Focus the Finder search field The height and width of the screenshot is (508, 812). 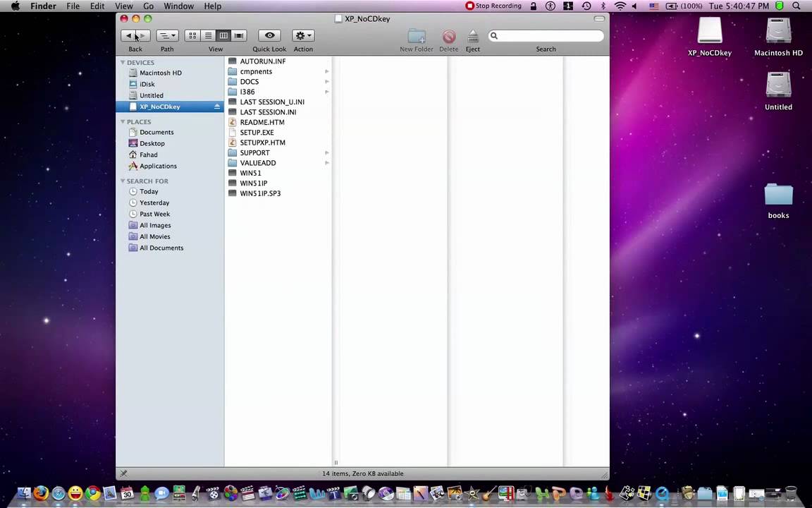pyautogui.click(x=546, y=36)
